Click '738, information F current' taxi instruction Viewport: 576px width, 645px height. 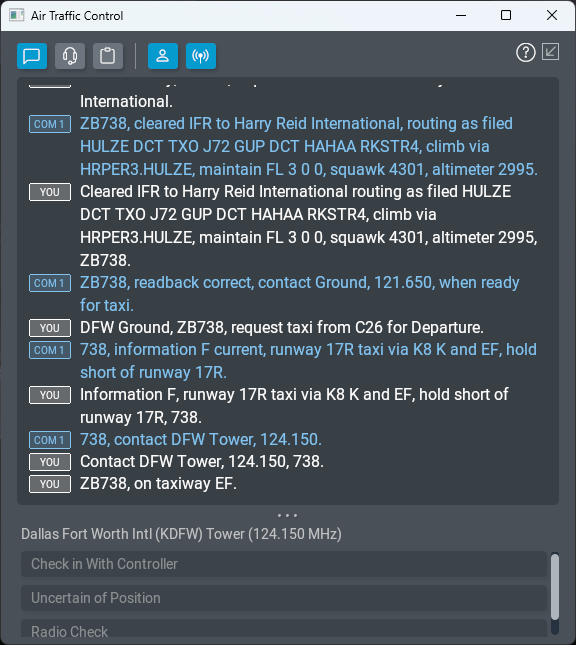(x=309, y=361)
